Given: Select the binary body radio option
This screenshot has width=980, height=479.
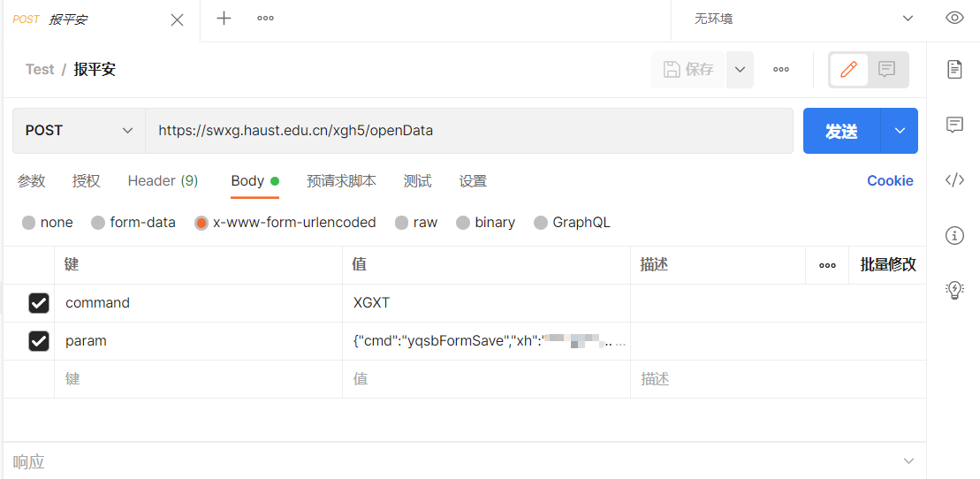Looking at the screenshot, I should click(463, 223).
